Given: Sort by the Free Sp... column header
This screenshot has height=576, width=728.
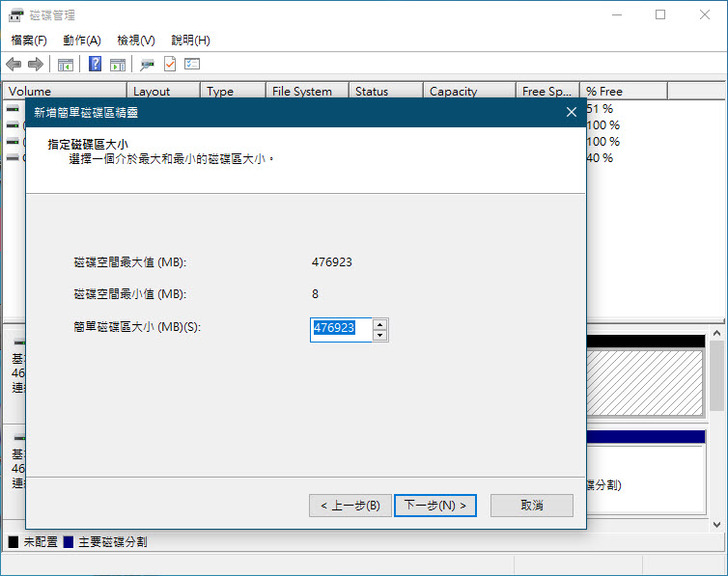Looking at the screenshot, I should (547, 91).
